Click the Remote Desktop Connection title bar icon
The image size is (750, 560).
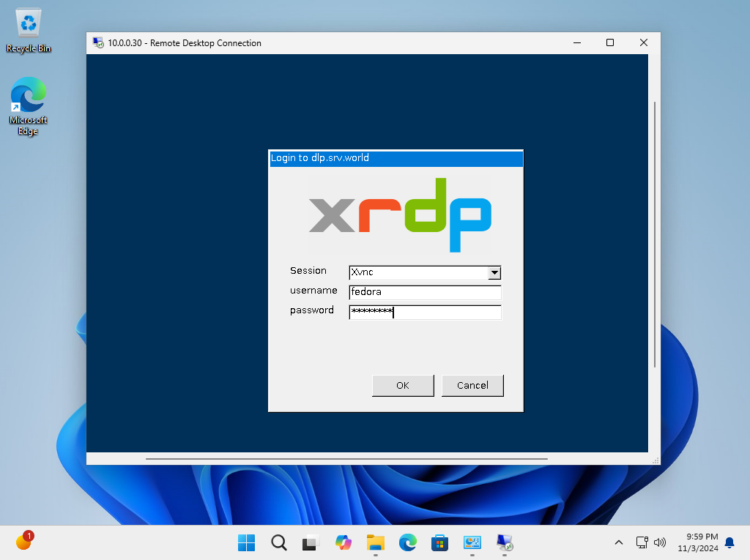point(98,42)
